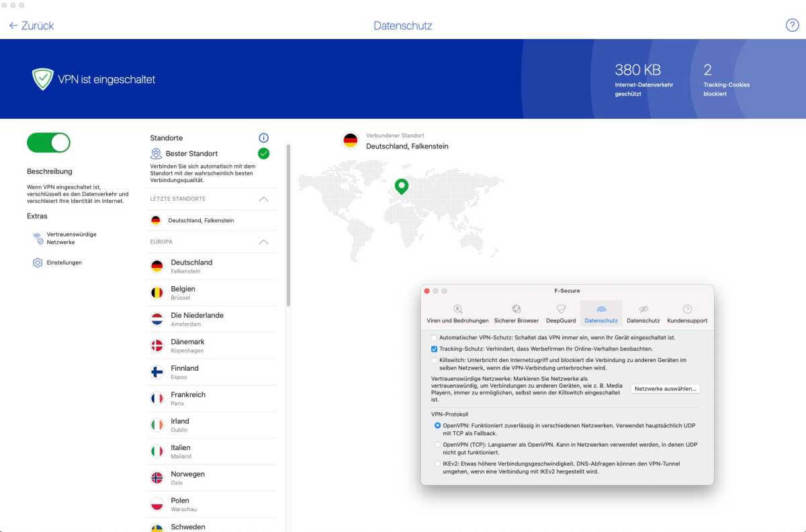Select Finnland Espoo location
This screenshot has width=806, height=532.
[x=212, y=372]
